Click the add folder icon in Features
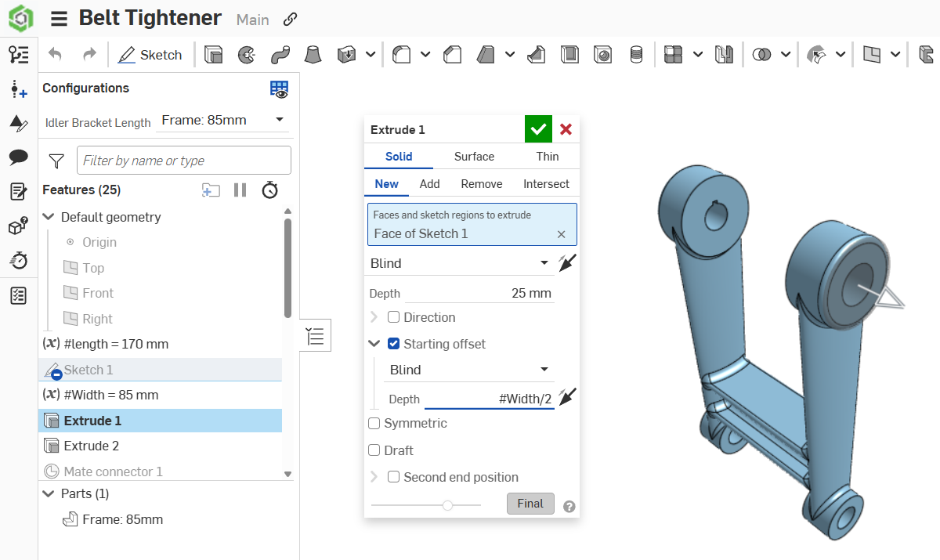 [x=210, y=190]
